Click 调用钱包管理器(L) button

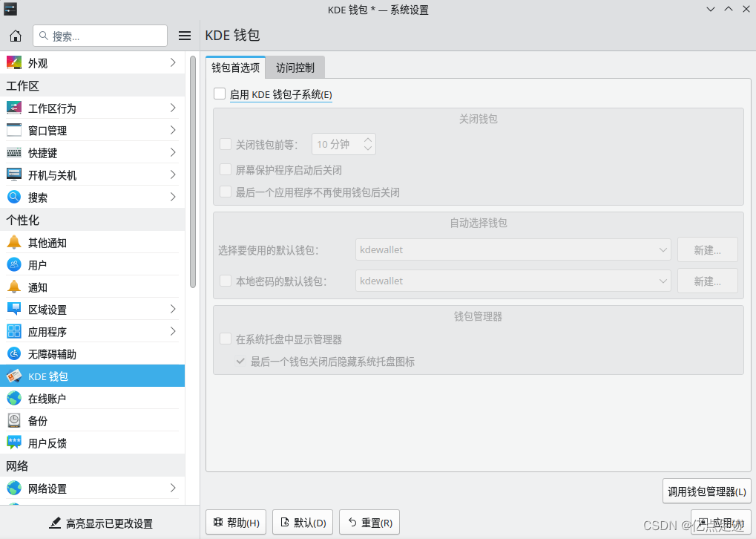tap(707, 491)
